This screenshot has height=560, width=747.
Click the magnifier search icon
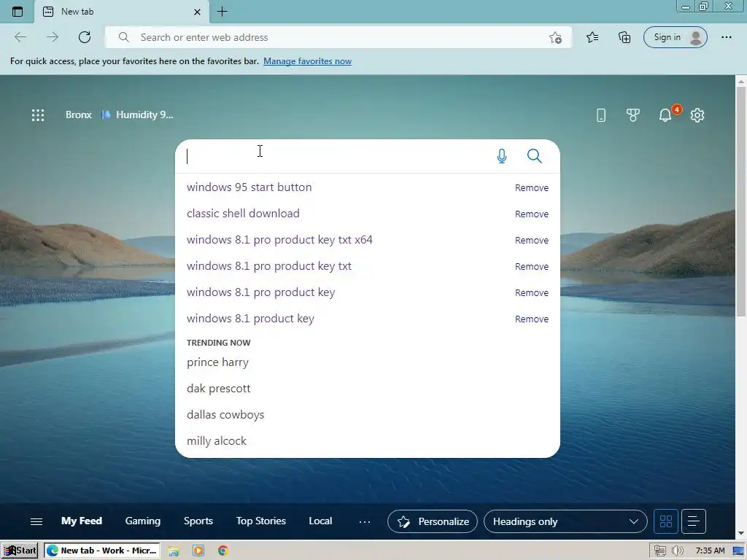click(535, 156)
